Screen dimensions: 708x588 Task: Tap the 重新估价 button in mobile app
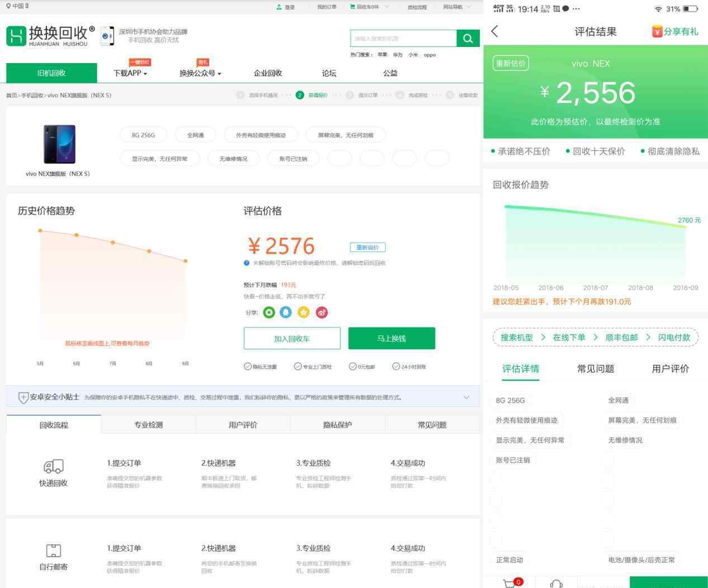click(x=511, y=63)
